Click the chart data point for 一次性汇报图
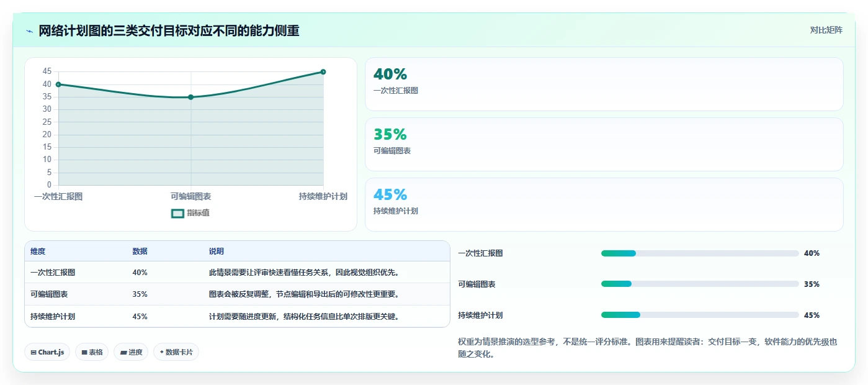868x385 pixels. pos(58,84)
